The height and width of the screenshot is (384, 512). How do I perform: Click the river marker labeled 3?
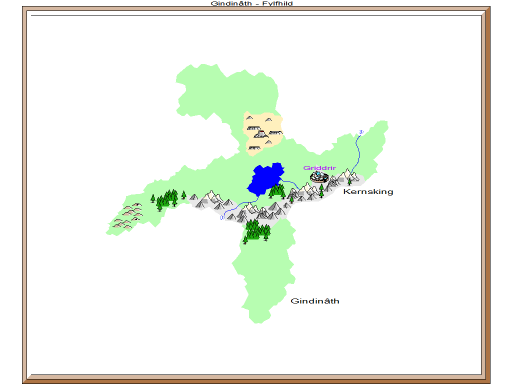pyautogui.click(x=361, y=132)
